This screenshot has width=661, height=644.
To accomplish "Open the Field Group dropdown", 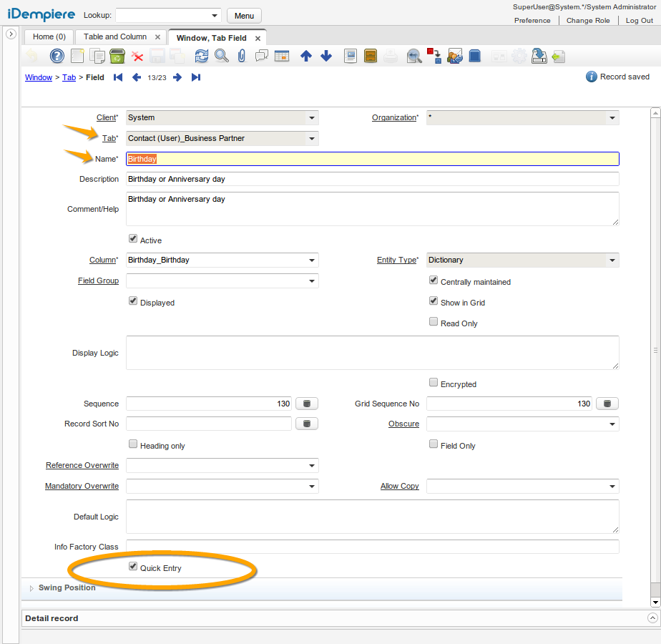I will click(x=311, y=281).
